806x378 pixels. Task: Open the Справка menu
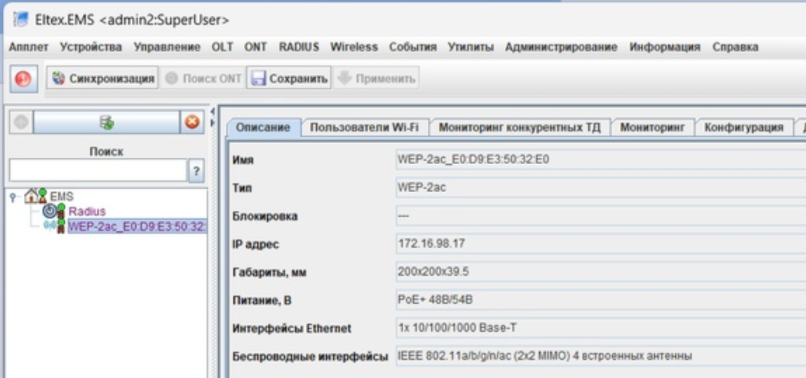tap(735, 47)
